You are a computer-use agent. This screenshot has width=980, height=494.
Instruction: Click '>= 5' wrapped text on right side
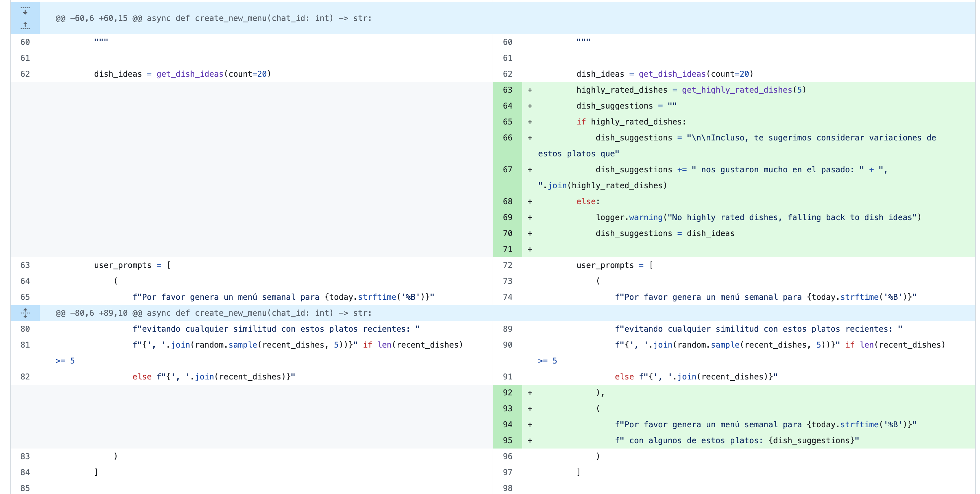coord(547,361)
